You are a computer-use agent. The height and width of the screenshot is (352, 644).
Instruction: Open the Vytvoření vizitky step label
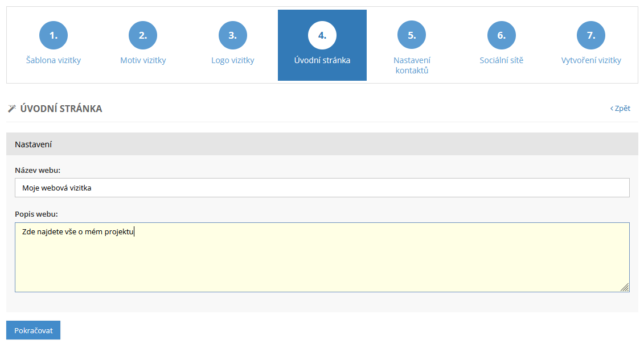click(591, 60)
